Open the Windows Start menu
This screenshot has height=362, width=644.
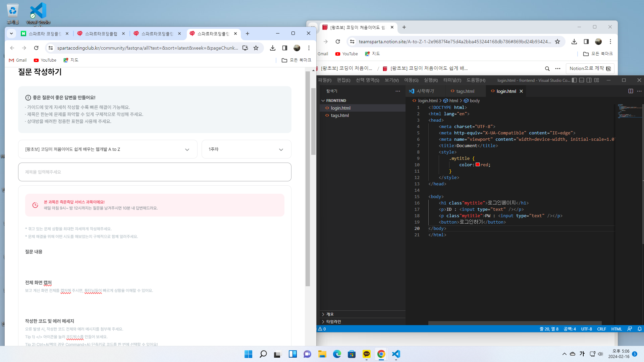tap(248, 354)
